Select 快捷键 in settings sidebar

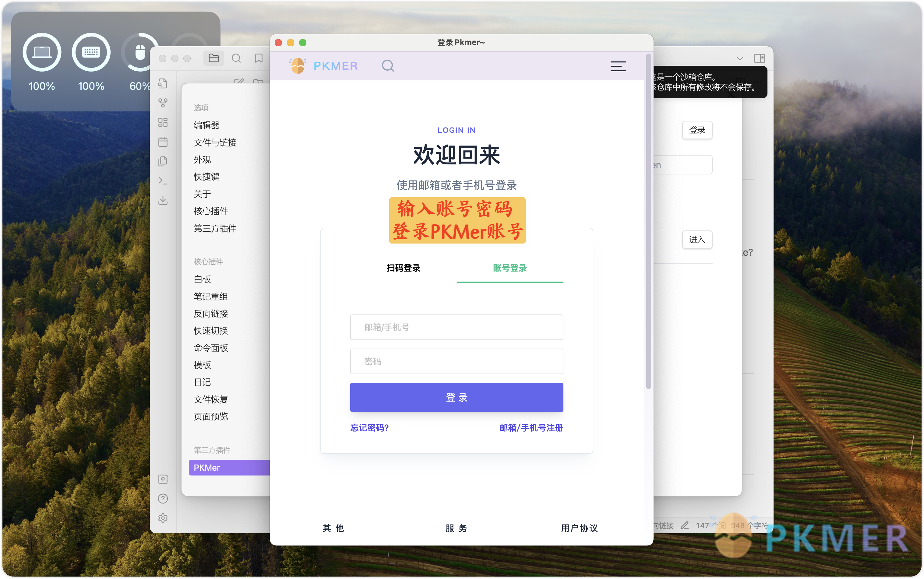[x=206, y=177]
